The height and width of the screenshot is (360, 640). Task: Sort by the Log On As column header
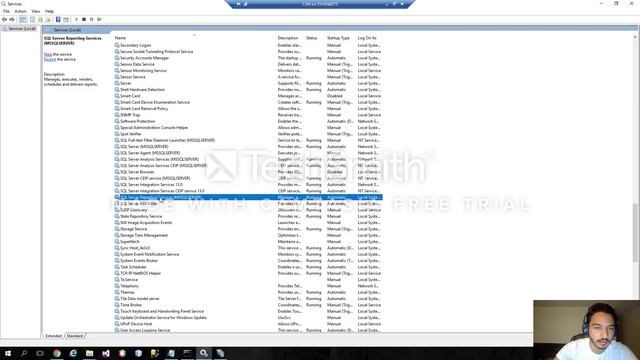367,38
